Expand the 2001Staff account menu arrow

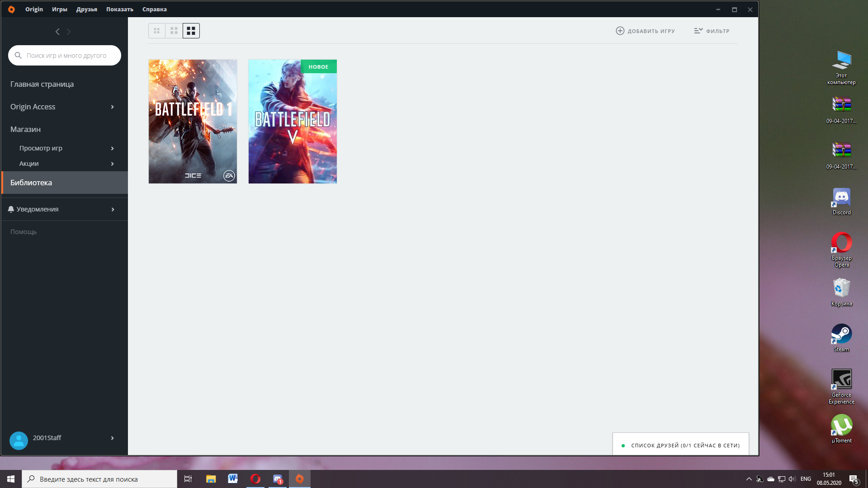coord(113,438)
